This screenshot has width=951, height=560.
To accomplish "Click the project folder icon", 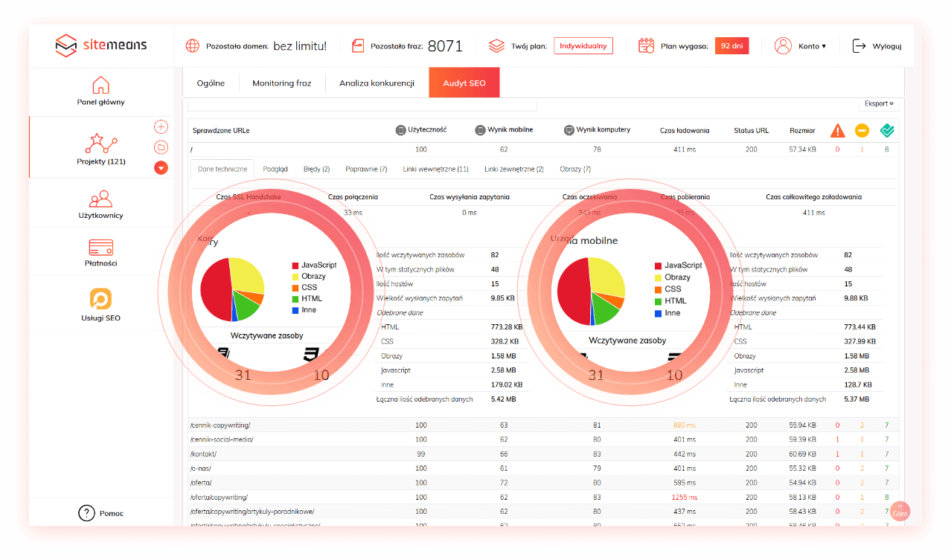I will pyautogui.click(x=161, y=147).
